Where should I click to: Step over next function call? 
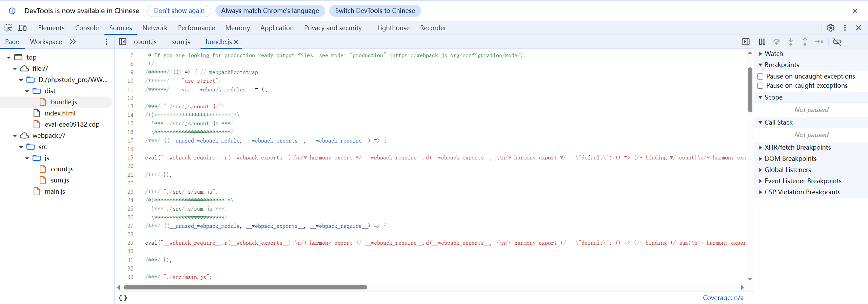776,42
